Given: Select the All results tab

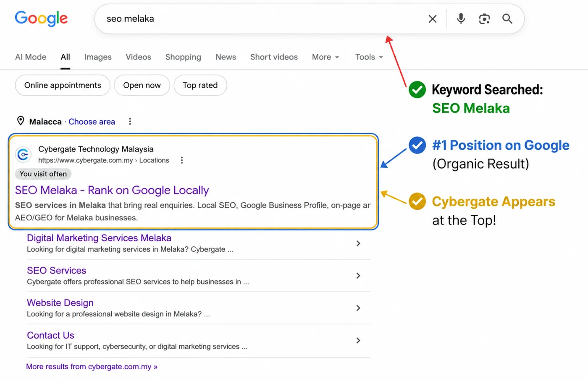Looking at the screenshot, I should [65, 57].
